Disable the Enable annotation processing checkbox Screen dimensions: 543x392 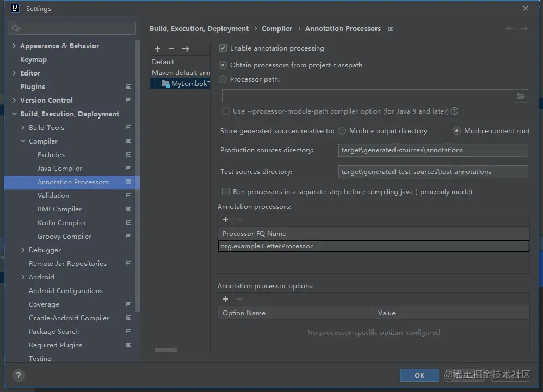[x=223, y=48]
